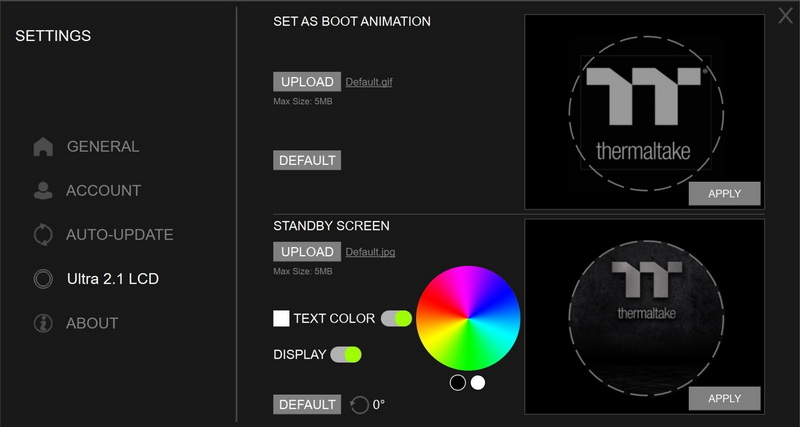Click the boot animation Thermaltake preview

pyautogui.click(x=646, y=113)
